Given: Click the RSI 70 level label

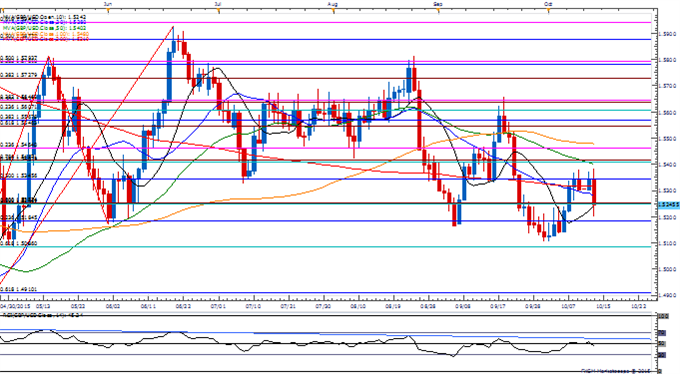Looking at the screenshot, I should (662, 333).
